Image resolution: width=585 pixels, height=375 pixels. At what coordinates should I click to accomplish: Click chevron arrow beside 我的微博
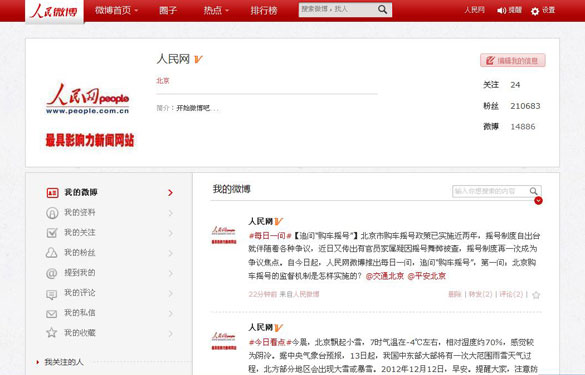[171, 193]
